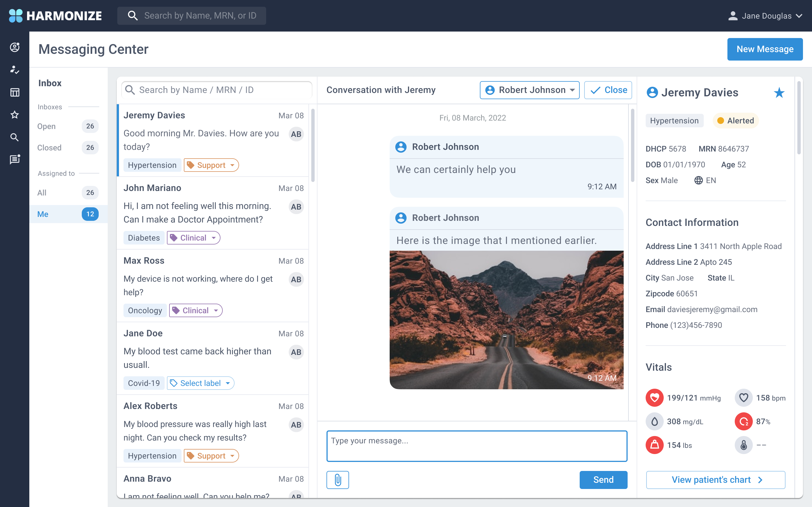The image size is (812, 507).
Task: Click the paperclip attachment icon
Action: coord(337,479)
